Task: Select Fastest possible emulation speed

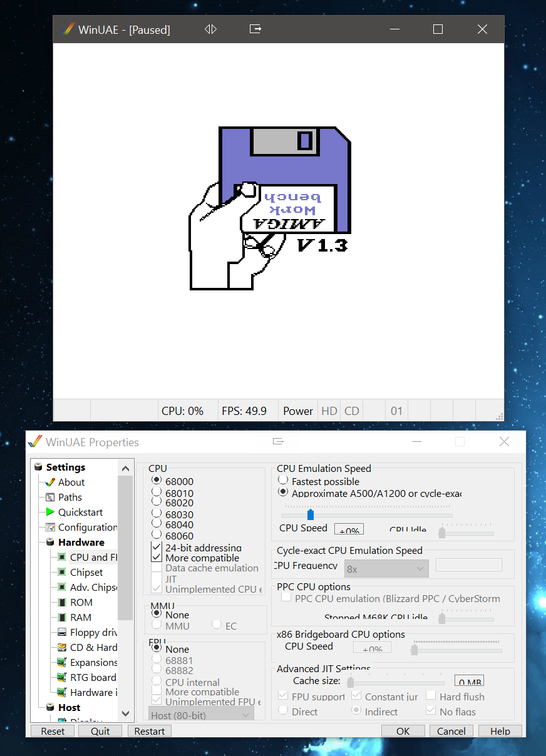Action: click(283, 480)
